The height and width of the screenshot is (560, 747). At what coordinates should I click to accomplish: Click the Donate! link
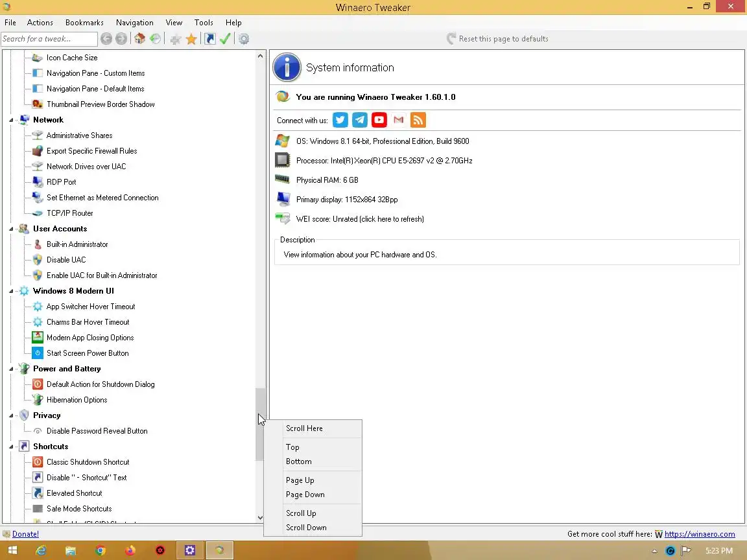26,534
